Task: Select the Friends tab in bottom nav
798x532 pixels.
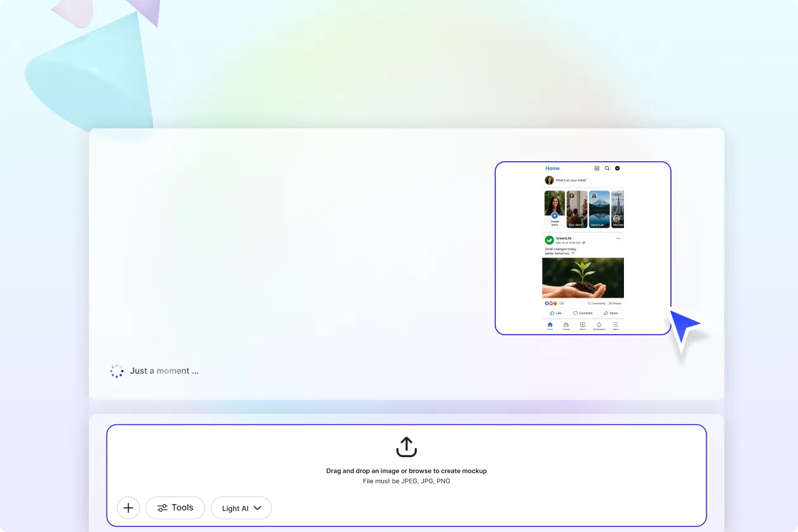Action: [566, 326]
